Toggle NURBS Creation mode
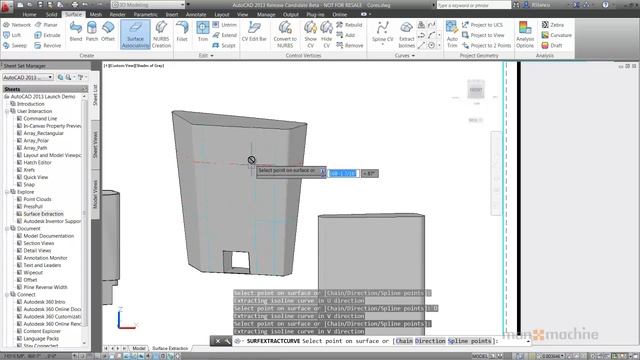The height and width of the screenshot is (360, 640). click(x=161, y=34)
